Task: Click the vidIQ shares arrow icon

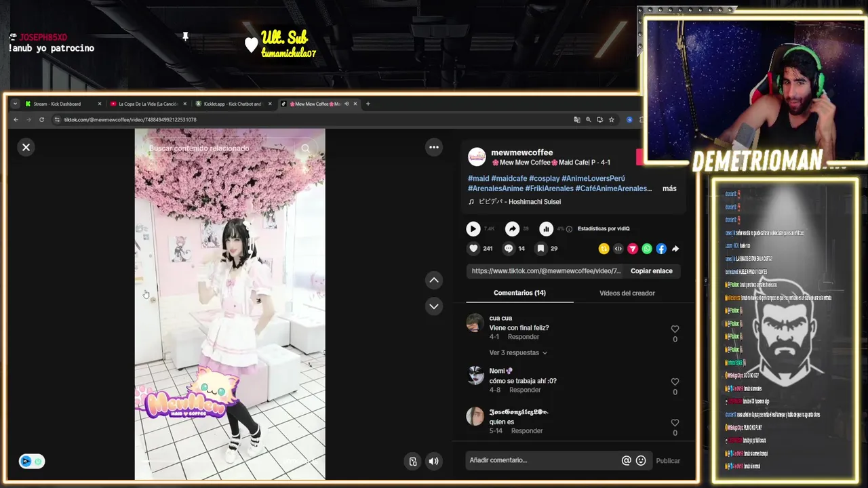Action: (x=513, y=229)
